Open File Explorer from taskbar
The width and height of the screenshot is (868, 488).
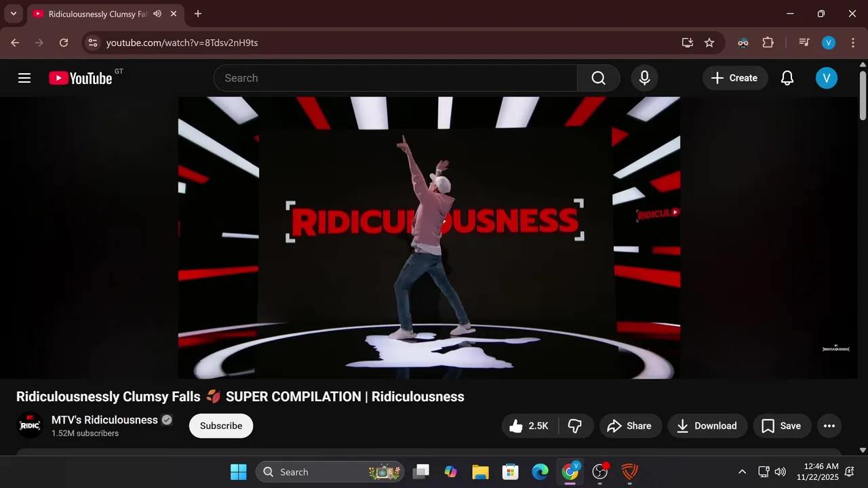480,472
